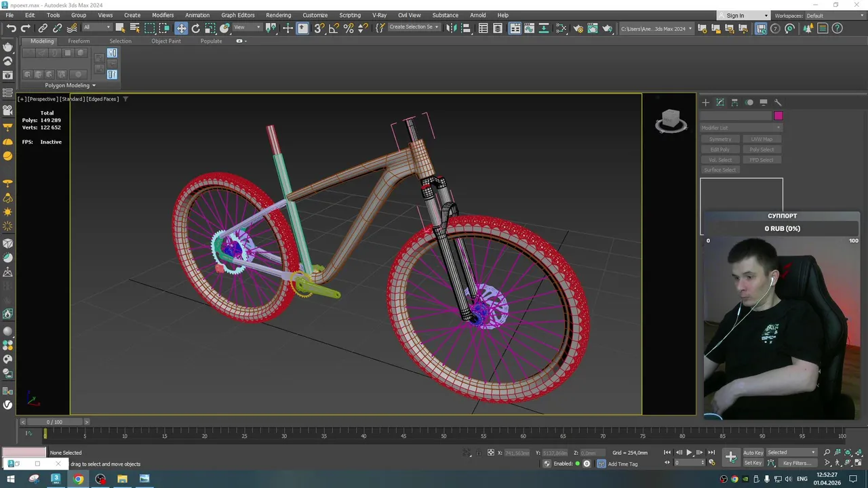Open the Align tool

coord(466,28)
